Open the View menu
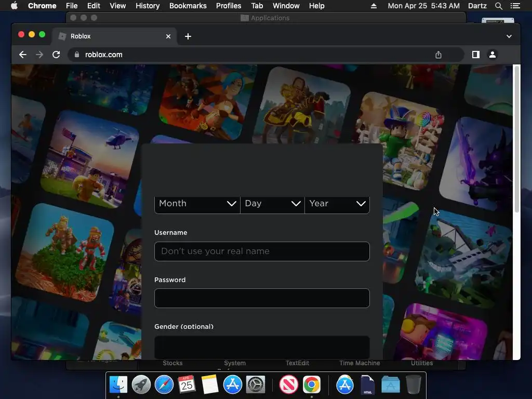Viewport: 532px width, 399px height. 118,6
